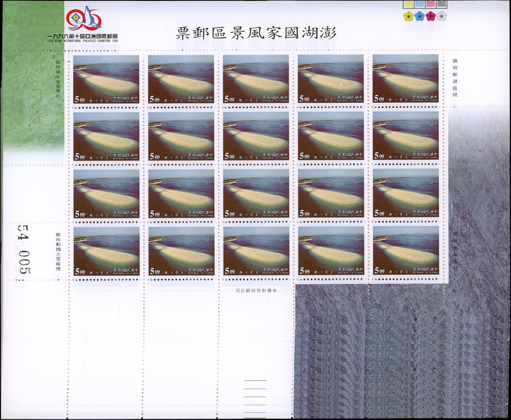The height and width of the screenshot is (420, 511).
Task: Click the printer imprint 中華彩色印刷公司
Action: click(x=256, y=290)
